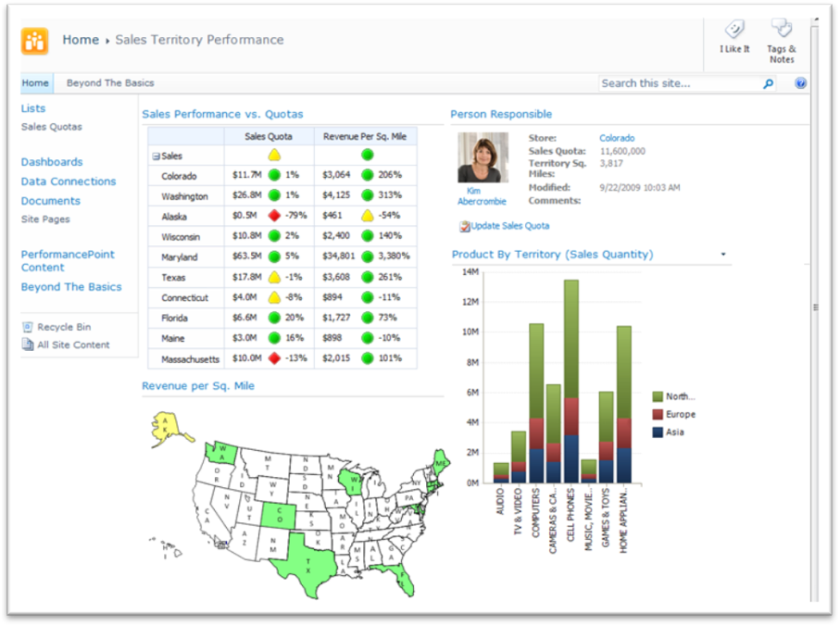The width and height of the screenshot is (840, 626).
Task: Open Product By Territory dropdown arrow
Action: (x=722, y=255)
